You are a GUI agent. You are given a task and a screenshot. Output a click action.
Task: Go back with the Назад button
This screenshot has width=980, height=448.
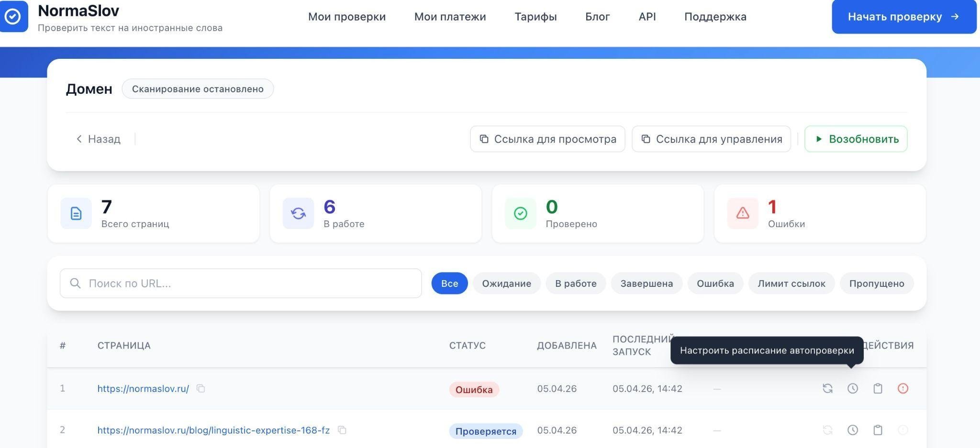(x=98, y=139)
